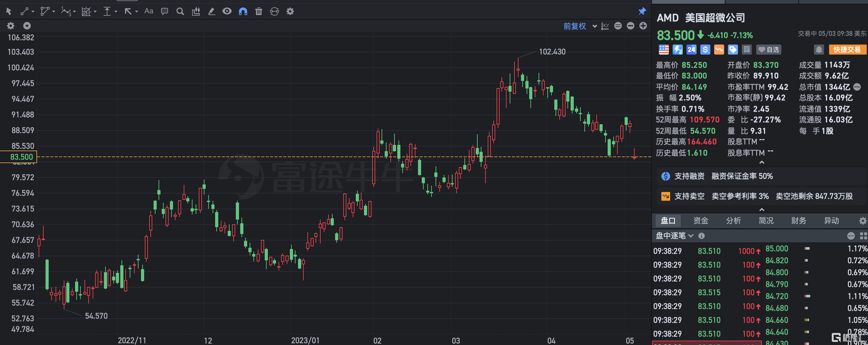
Task: Switch to the 分析 tab
Action: point(734,220)
